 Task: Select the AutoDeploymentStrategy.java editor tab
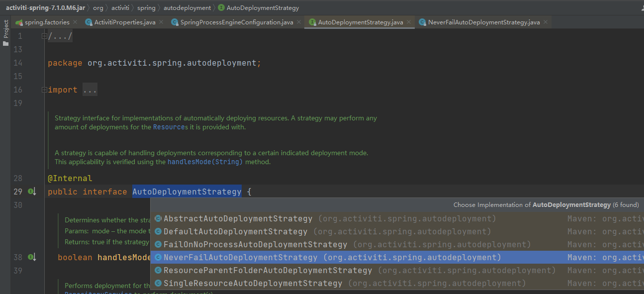[x=360, y=22]
